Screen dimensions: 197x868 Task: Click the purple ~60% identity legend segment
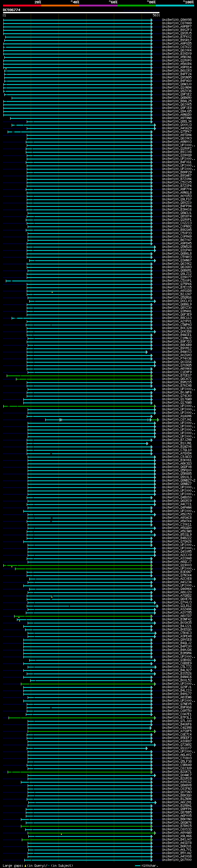(99, 6)
